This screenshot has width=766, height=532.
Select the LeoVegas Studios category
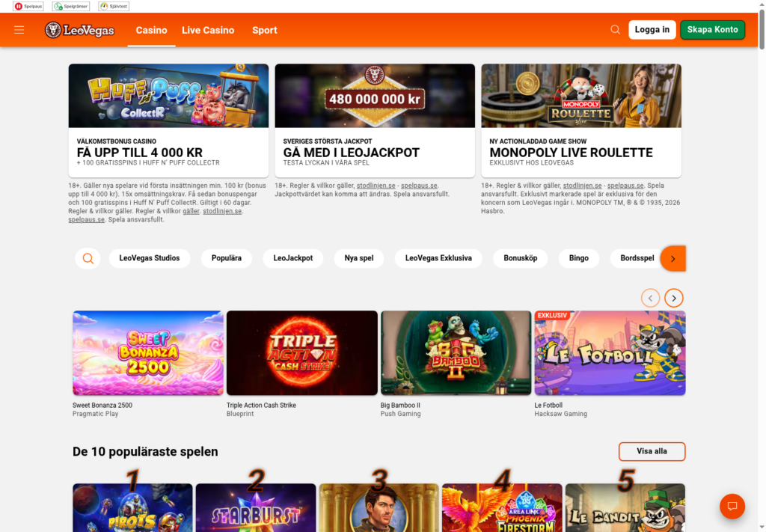click(150, 258)
